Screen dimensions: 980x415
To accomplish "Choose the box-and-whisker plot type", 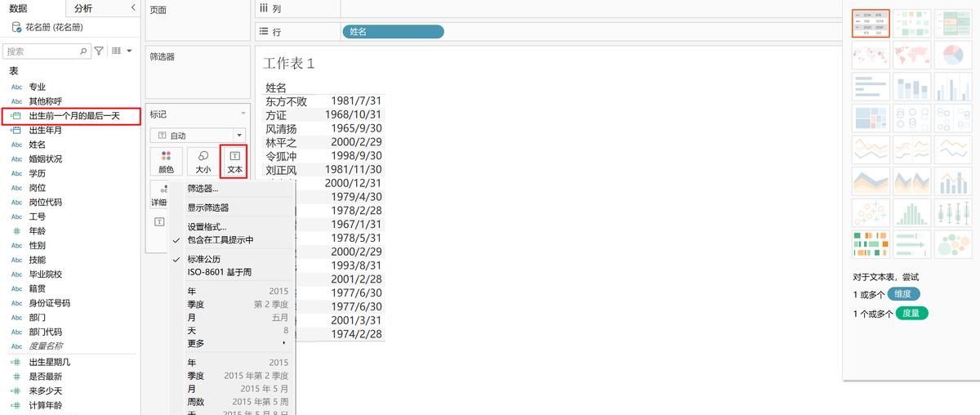I will 952,212.
